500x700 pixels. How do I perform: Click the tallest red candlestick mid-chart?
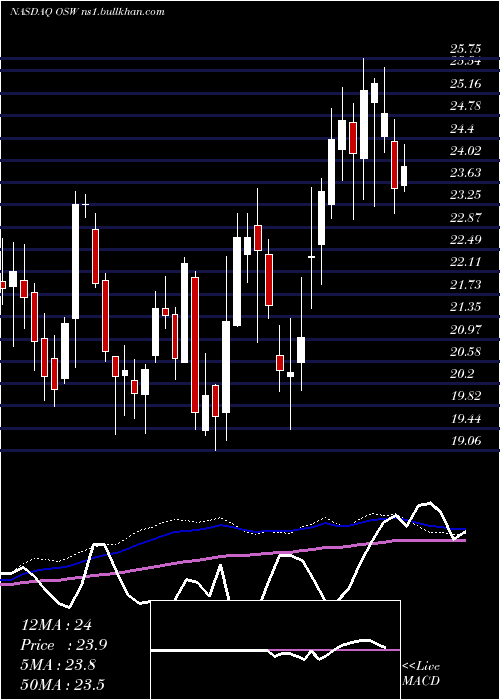[195, 345]
